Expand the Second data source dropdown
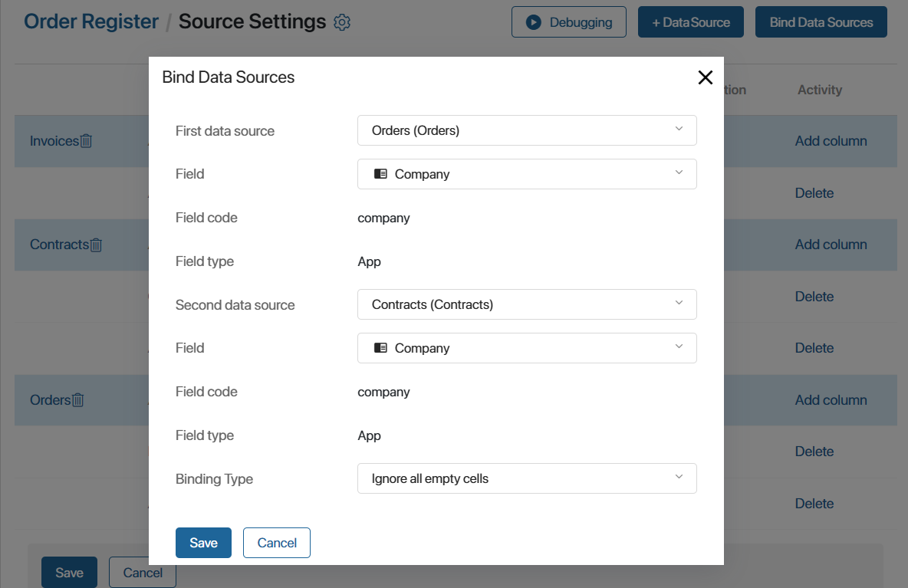The width and height of the screenshot is (908, 588). coord(527,304)
